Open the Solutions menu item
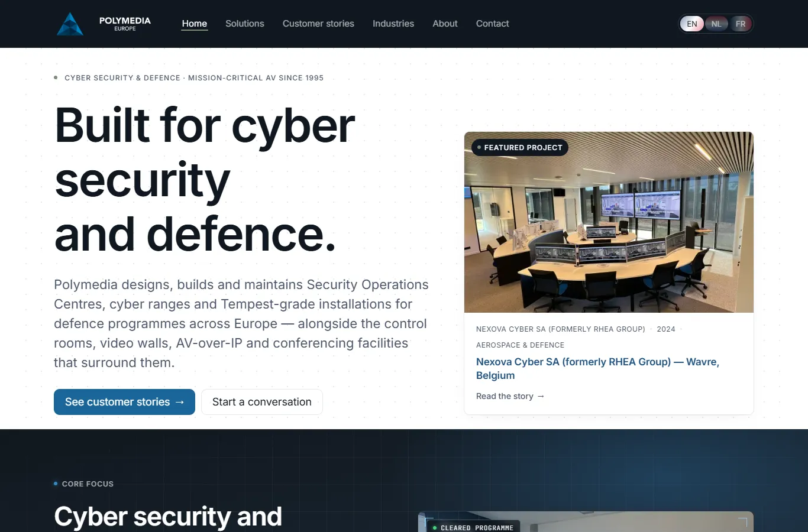The height and width of the screenshot is (532, 808). [x=245, y=24]
